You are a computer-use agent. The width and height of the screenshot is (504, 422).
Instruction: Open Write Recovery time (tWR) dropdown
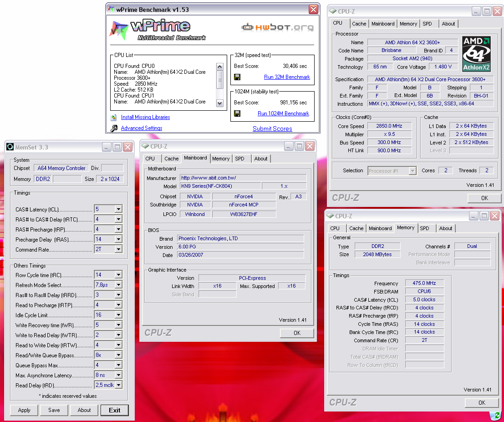point(119,325)
